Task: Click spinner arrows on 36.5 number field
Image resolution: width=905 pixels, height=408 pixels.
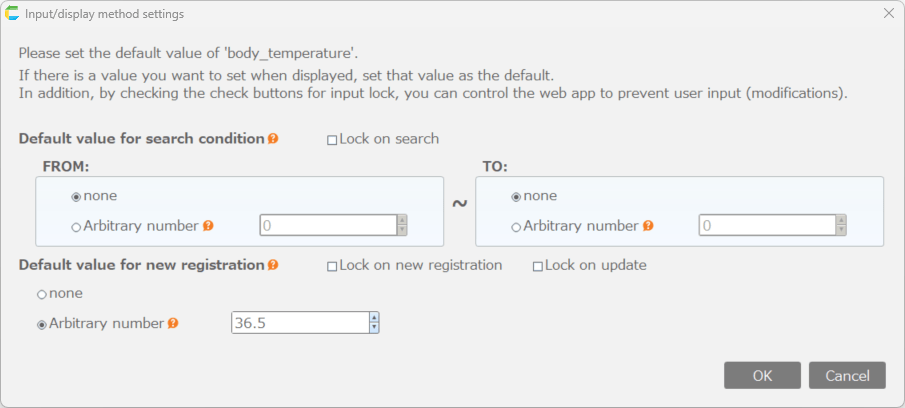Action: (374, 323)
